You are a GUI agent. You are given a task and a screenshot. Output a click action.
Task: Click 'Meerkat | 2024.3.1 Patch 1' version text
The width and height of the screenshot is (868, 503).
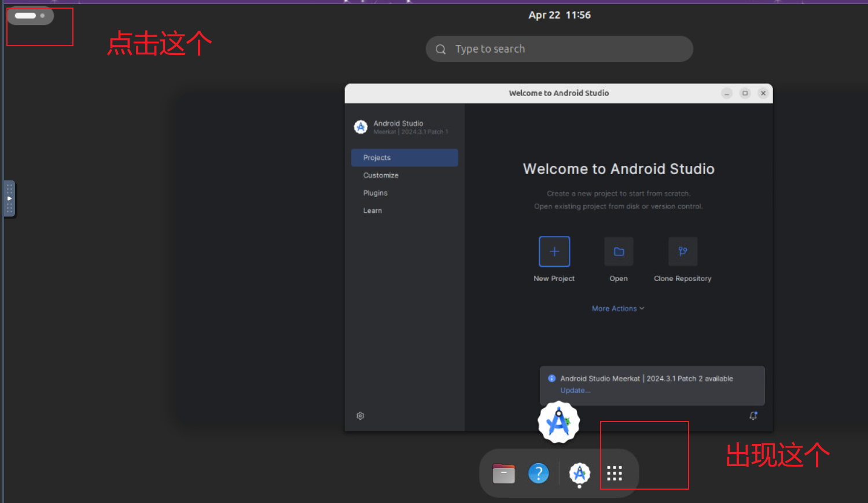tap(411, 132)
